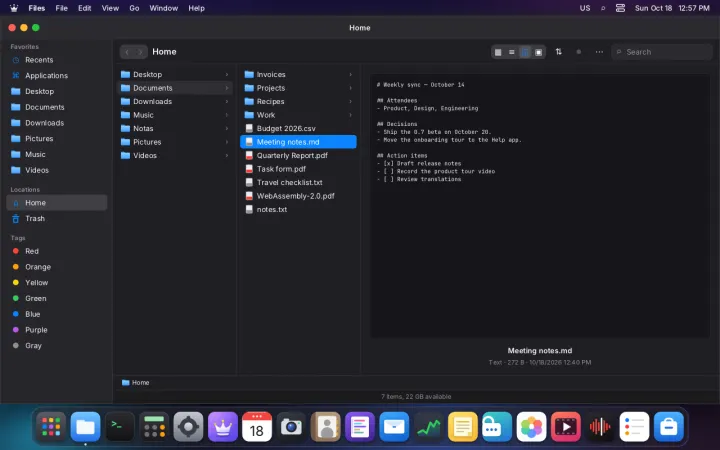Expand the Pictures folder chevron in first column
Viewport: 720px width, 450px height.
point(227,142)
